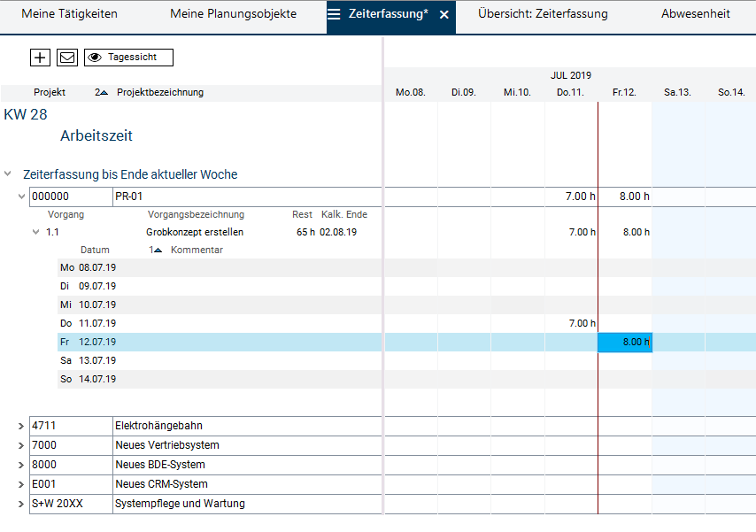This screenshot has width=756, height=532.
Task: Click the Datum column sort arrow
Action: coord(155,250)
